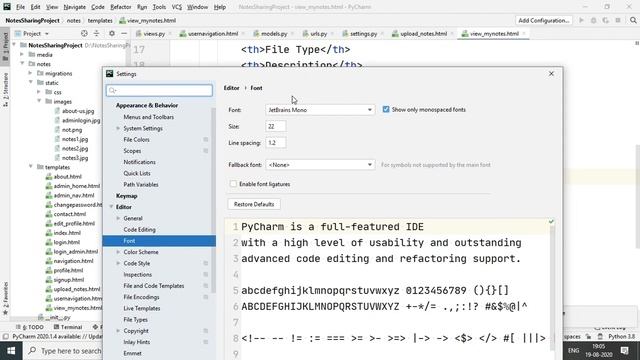
Task: Toggle Show only monospaced fonts checkbox
Action: 386,109
